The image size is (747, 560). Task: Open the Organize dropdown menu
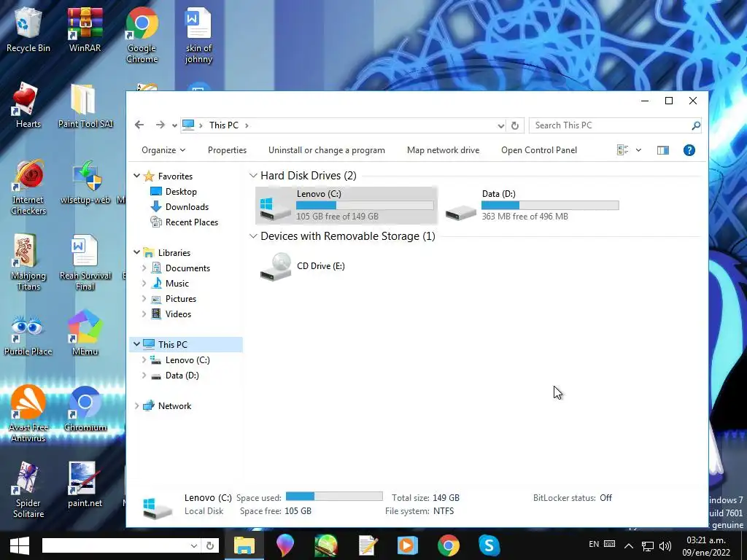point(163,150)
